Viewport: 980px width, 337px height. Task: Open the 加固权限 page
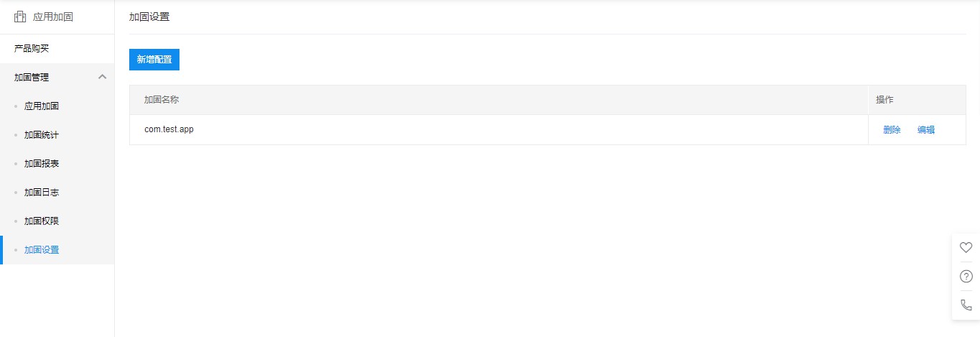42,221
